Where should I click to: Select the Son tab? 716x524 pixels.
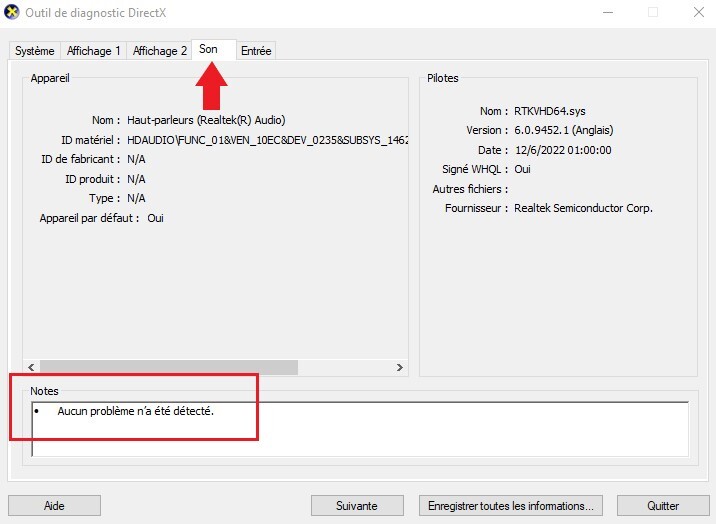[214, 49]
